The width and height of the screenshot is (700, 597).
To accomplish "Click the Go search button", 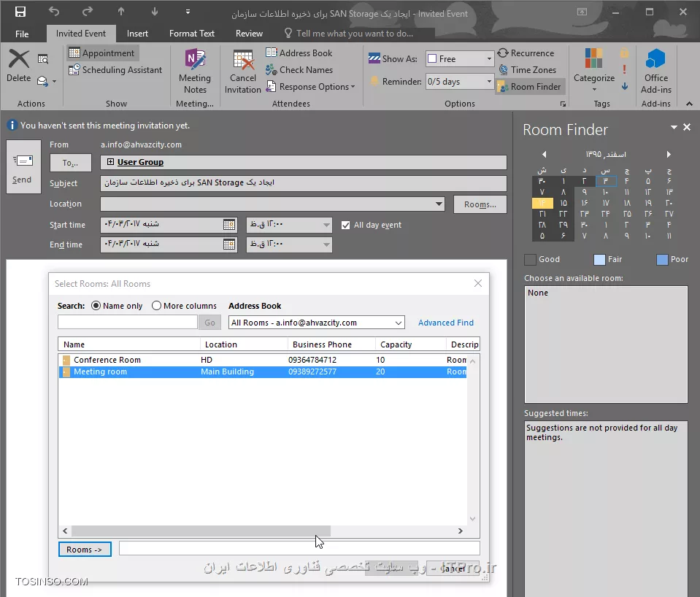I will (x=209, y=323).
